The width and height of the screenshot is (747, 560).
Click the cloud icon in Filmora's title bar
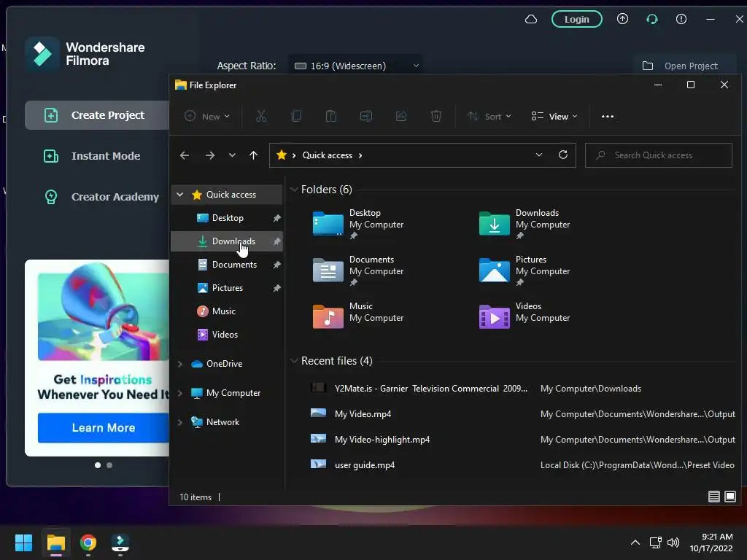click(531, 19)
